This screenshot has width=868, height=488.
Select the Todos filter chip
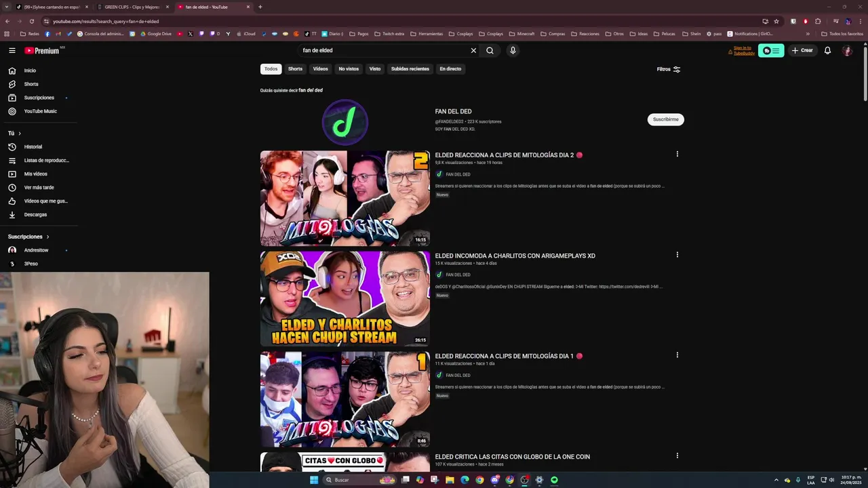coord(271,68)
